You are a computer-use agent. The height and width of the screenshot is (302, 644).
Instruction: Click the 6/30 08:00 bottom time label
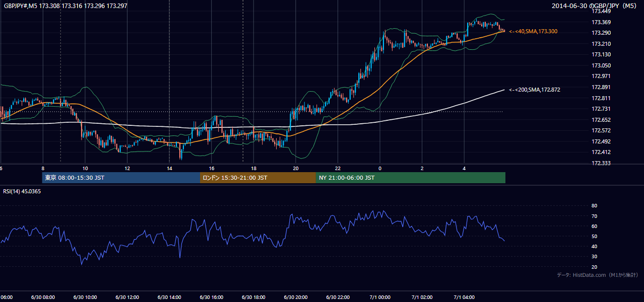(x=43, y=297)
